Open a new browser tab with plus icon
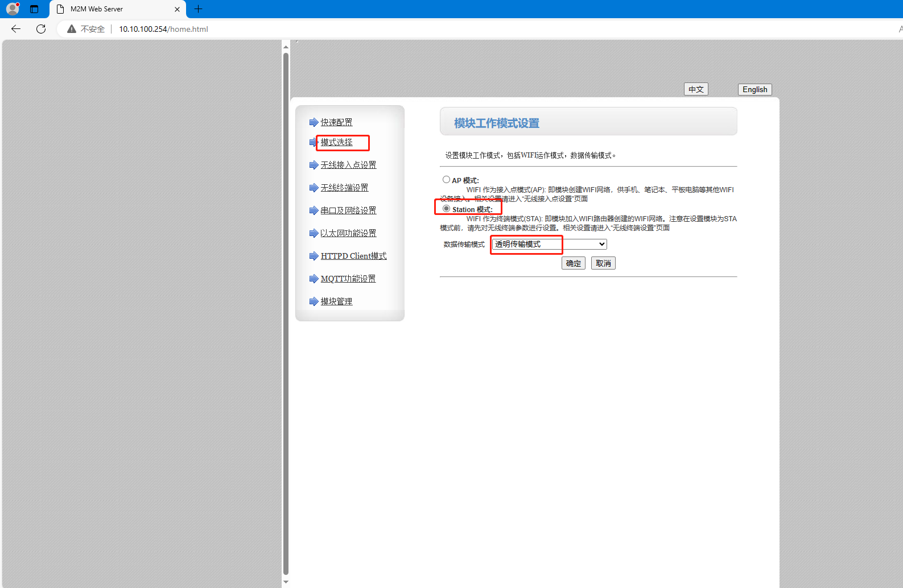 coord(198,9)
